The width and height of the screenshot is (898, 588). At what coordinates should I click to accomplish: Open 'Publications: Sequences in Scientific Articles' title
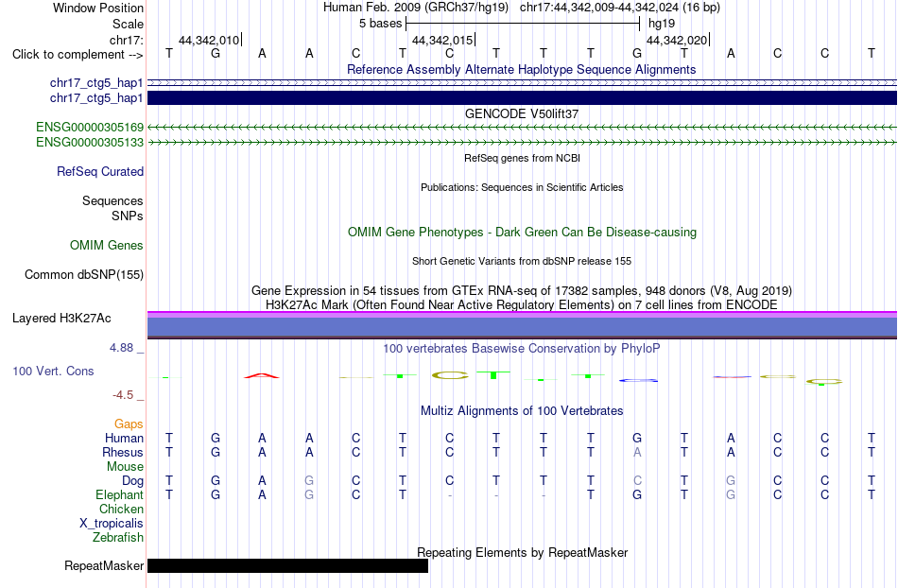pyautogui.click(x=522, y=187)
